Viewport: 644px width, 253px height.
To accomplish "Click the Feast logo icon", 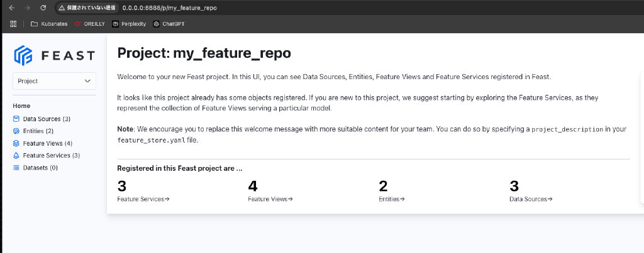I will pos(23,55).
